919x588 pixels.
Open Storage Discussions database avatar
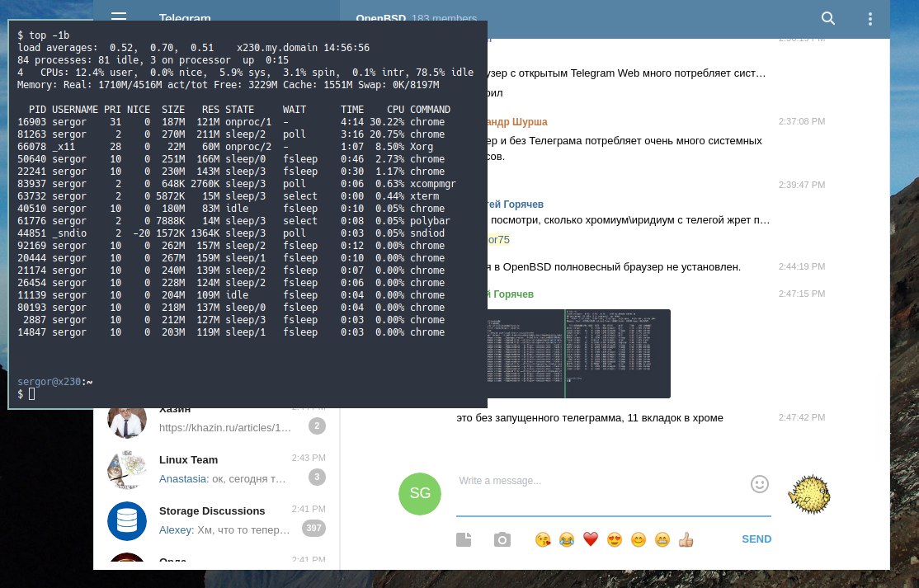pos(127,520)
